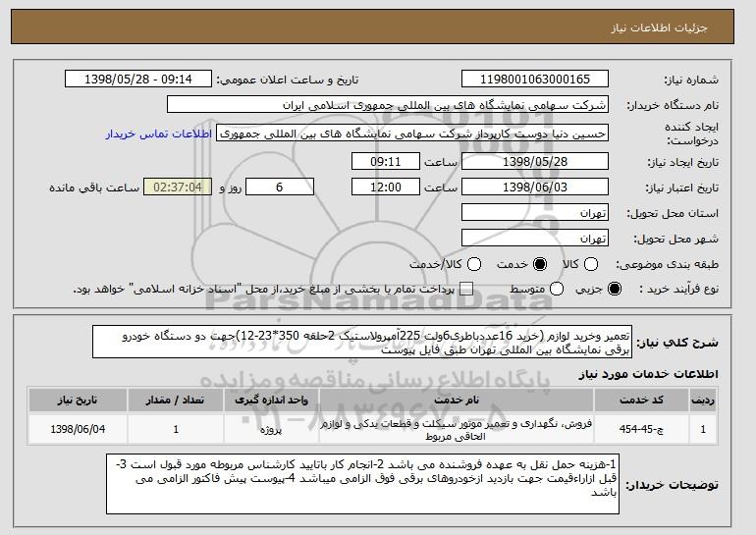
Task: Select the کالا/خدمت radio button
Action: tap(474, 264)
